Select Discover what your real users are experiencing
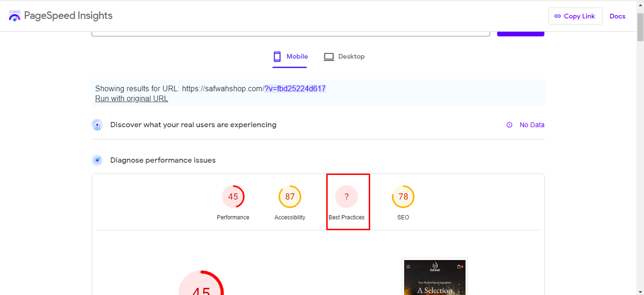Screen dimensions: 644x295 (193, 125)
